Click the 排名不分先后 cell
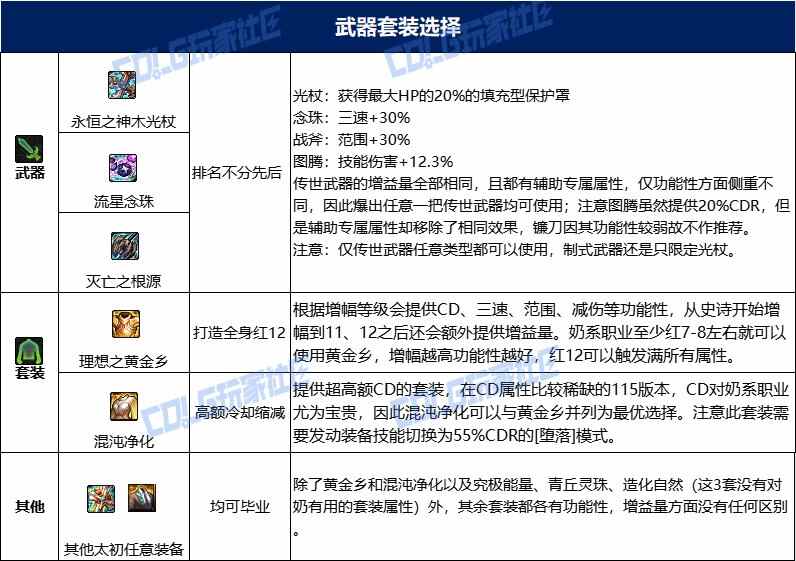This screenshot has height=561, width=796. pos(237,173)
